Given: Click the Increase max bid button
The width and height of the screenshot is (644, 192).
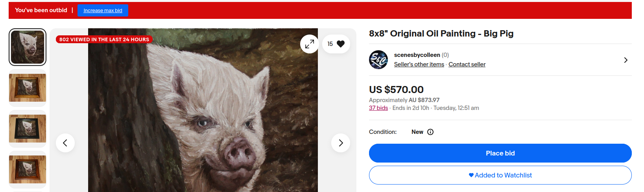Looking at the screenshot, I should click(x=103, y=11).
